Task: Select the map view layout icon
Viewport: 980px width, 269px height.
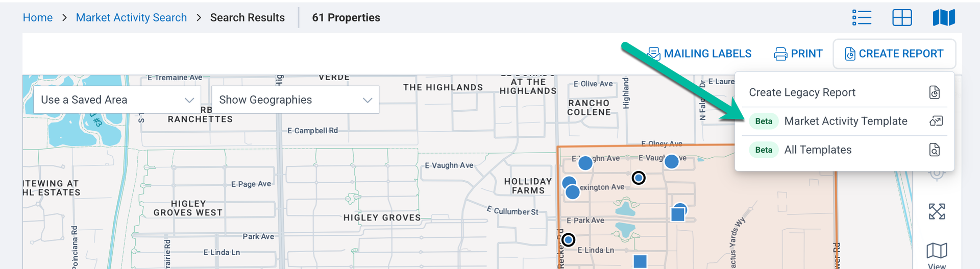Action: [944, 17]
